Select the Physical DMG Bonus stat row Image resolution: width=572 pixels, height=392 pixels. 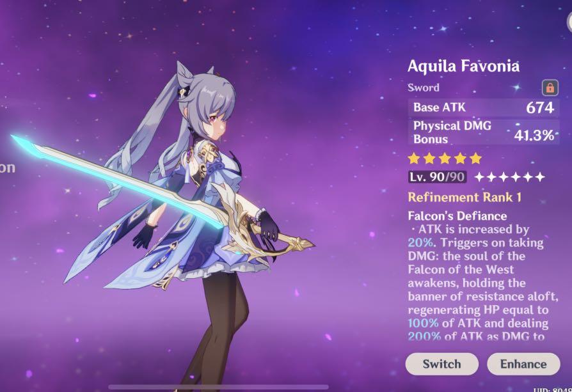point(483,132)
